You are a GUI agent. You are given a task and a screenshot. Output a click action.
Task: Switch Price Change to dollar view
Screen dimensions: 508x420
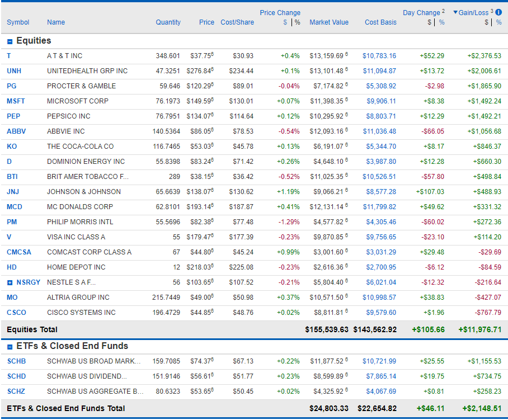click(x=285, y=22)
